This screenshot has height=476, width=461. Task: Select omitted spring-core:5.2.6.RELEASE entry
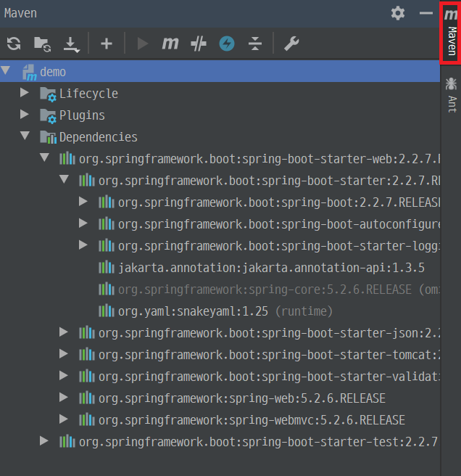click(279, 290)
